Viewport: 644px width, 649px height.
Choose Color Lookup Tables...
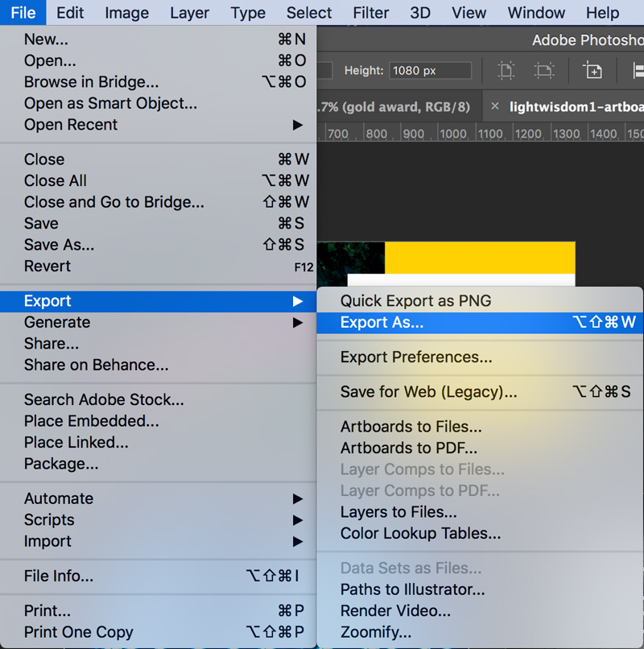[480, 534]
